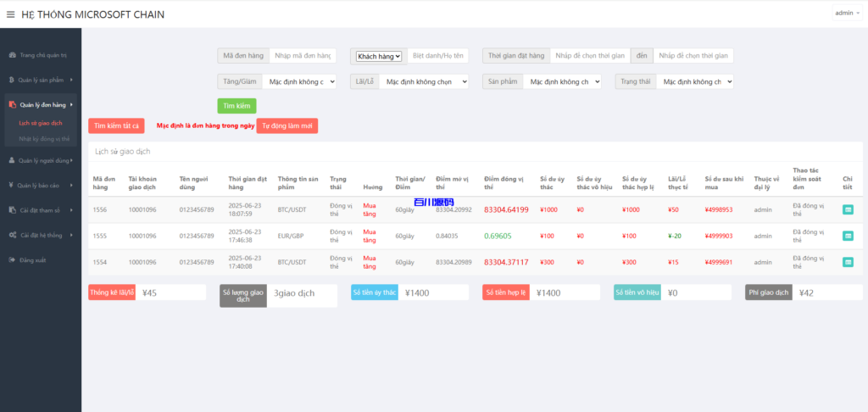Image resolution: width=868 pixels, height=412 pixels.
Task: Open Nhật ký đóng vị thế item
Action: click(44, 139)
